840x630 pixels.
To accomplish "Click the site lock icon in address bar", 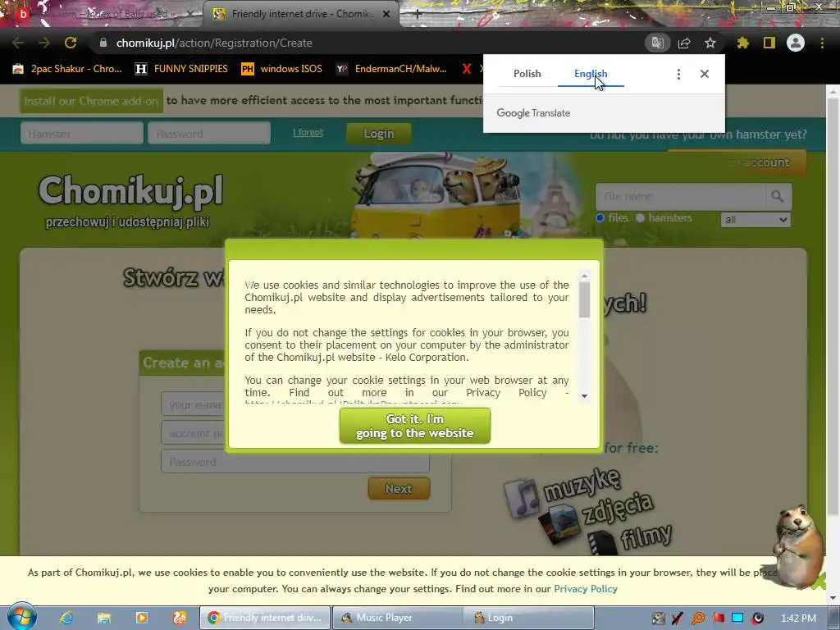I will [103, 43].
